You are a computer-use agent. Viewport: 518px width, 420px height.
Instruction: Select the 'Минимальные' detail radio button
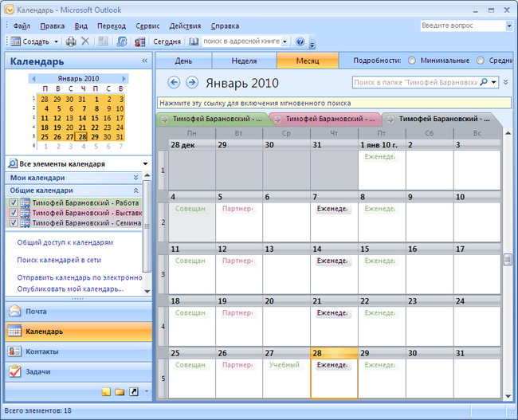point(412,61)
